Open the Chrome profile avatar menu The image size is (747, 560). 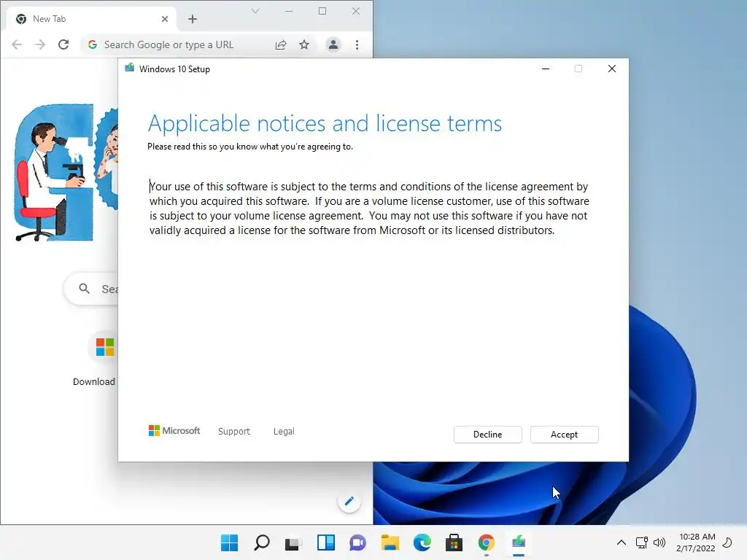pyautogui.click(x=333, y=44)
